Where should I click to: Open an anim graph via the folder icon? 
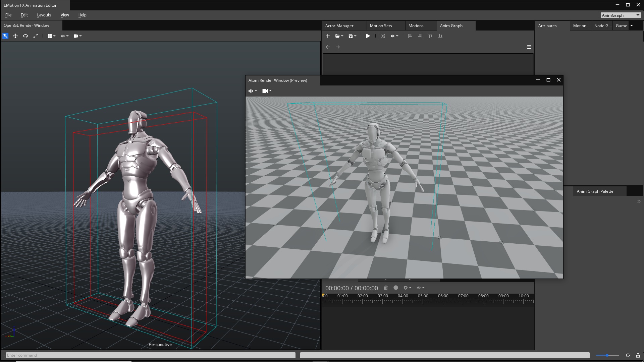click(338, 36)
